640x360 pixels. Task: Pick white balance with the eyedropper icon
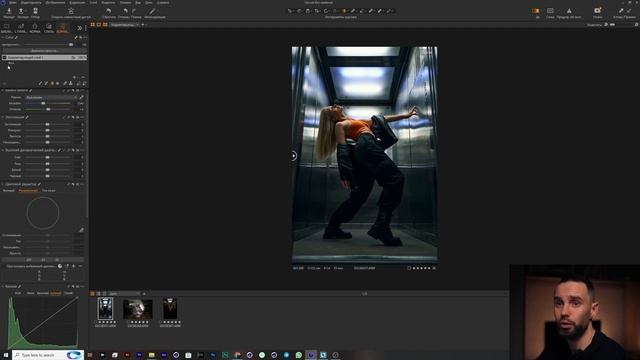click(x=82, y=98)
